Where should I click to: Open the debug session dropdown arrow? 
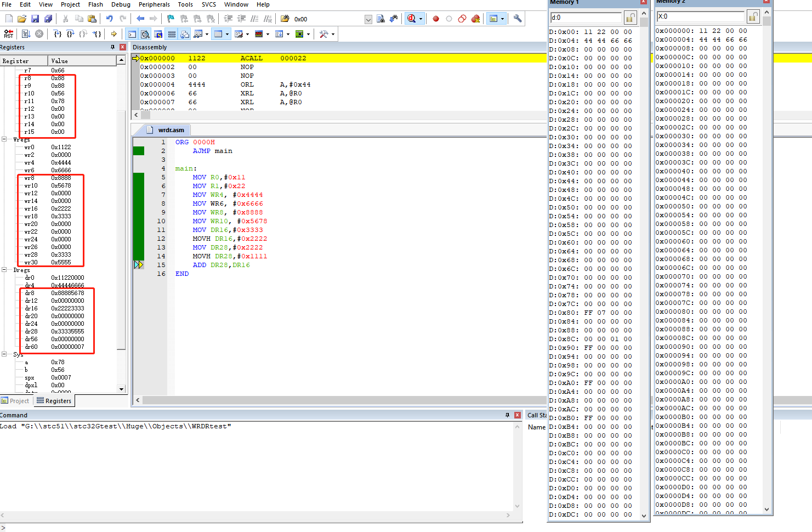[421, 19]
